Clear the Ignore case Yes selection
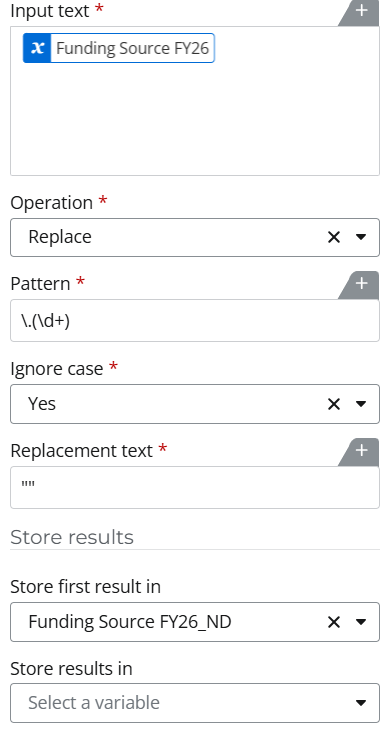The image size is (381, 735). [334, 404]
